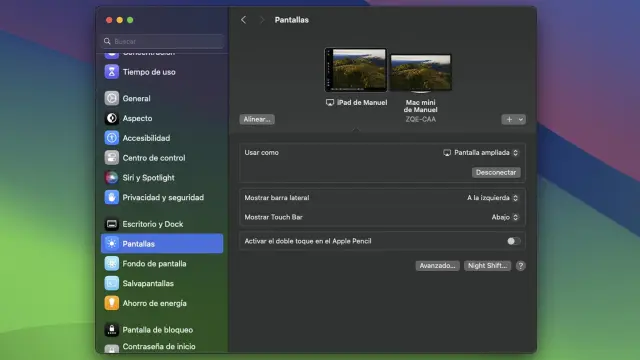Open Salvapantallas settings
Screen dimensions: 640x360
pyautogui.click(x=162, y=283)
